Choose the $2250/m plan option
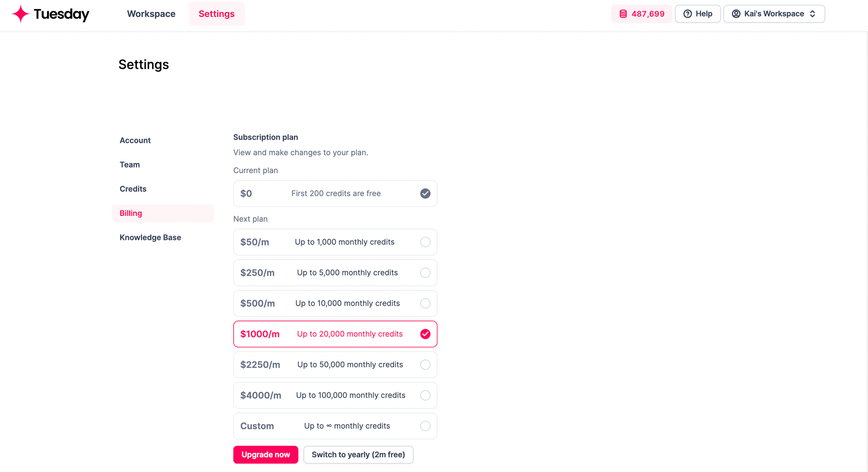Viewport: 868px width, 472px height. pos(335,365)
